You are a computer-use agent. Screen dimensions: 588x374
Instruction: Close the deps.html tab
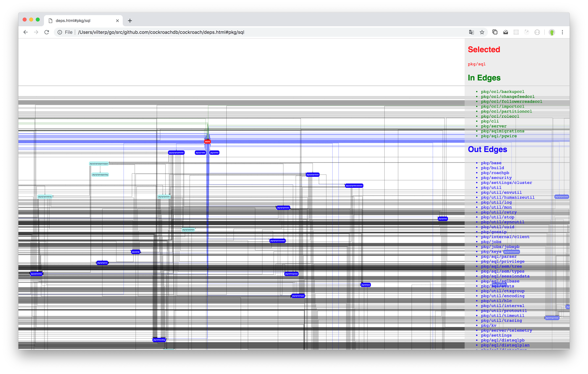pyautogui.click(x=117, y=21)
